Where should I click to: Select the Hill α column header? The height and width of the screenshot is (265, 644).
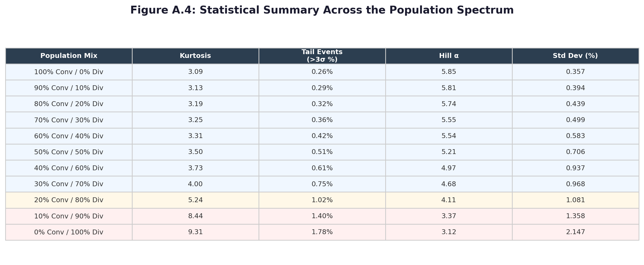point(449,56)
